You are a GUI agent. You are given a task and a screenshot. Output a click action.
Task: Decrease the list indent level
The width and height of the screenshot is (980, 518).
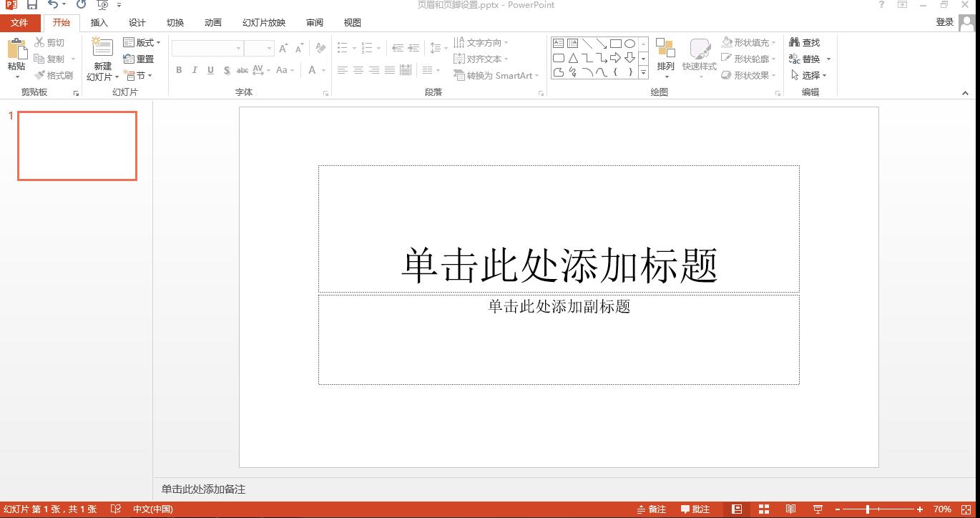coord(397,49)
